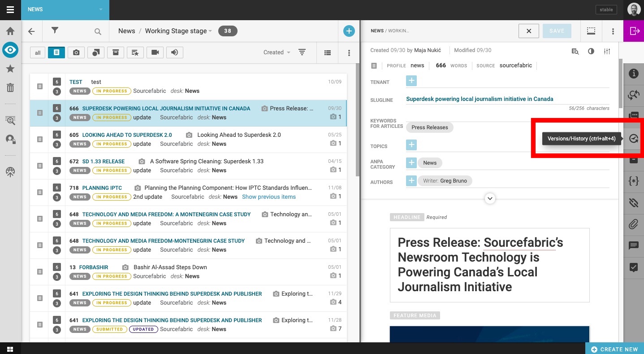Add new item with blue plus
This screenshot has width=644, height=354.
[x=349, y=31]
